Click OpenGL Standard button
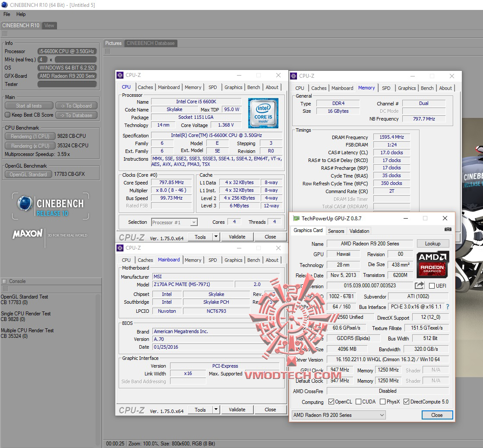483x448 pixels. (x=28, y=174)
